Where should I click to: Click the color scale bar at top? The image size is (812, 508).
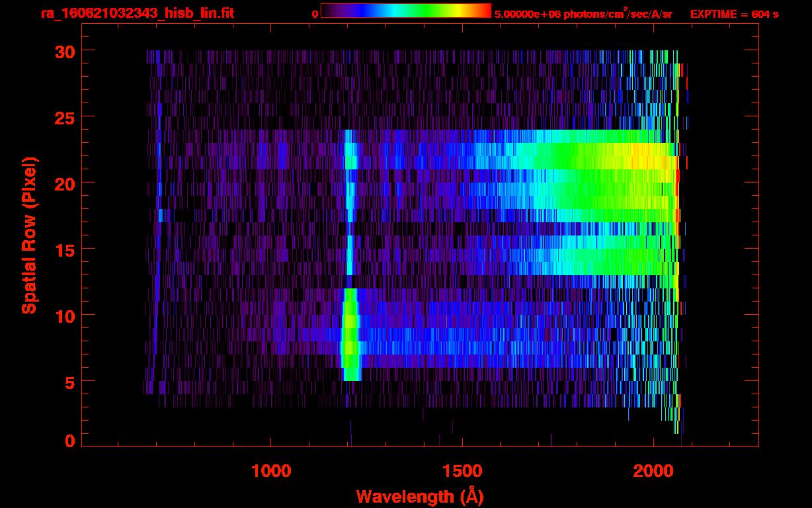tap(405, 11)
